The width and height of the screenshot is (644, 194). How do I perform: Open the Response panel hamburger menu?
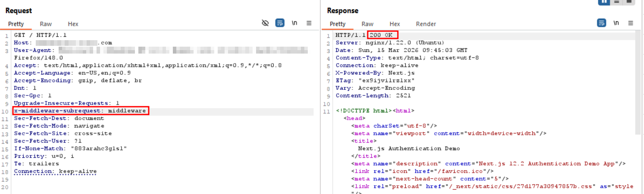click(631, 23)
